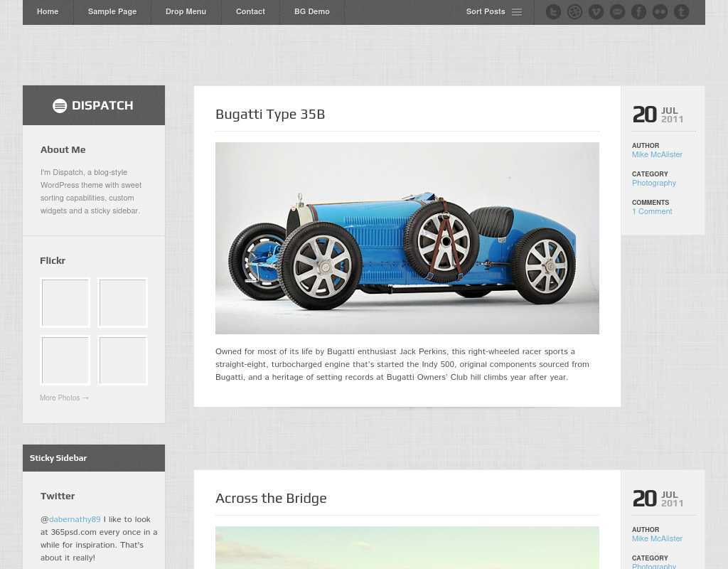Go to the Home menu item
Screen dimensions: 728x569
[48, 12]
